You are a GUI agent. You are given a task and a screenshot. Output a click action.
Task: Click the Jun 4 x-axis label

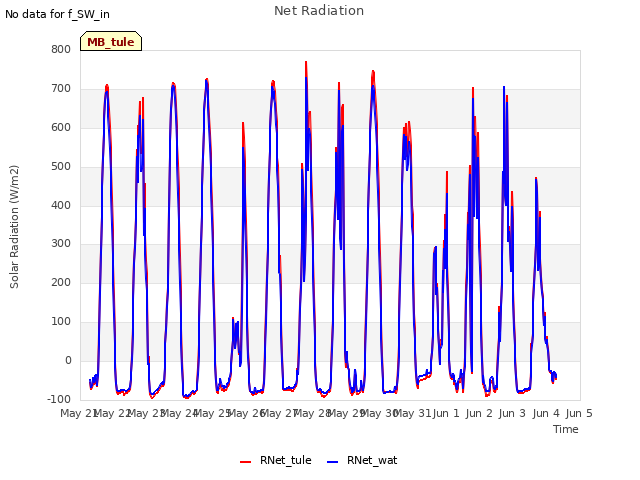pos(546,413)
